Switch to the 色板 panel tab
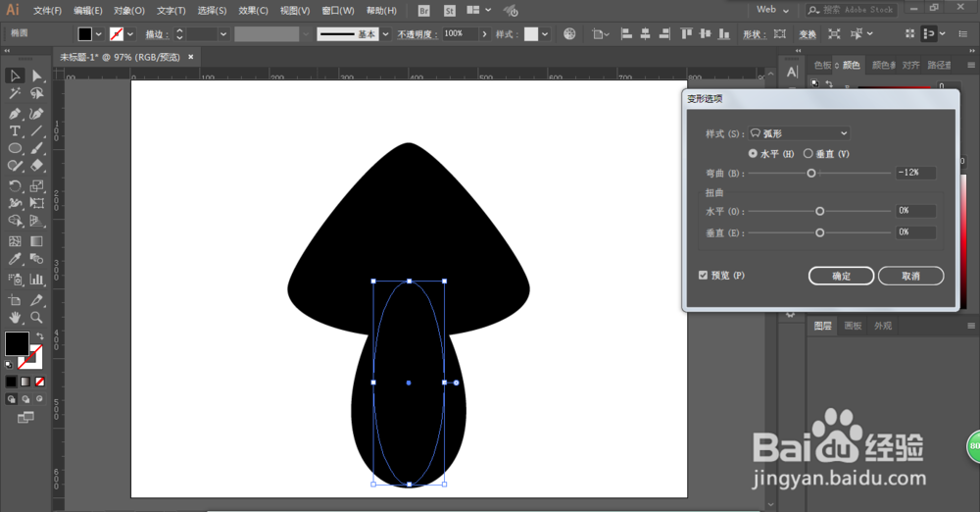Image resolution: width=980 pixels, height=512 pixels. pyautogui.click(x=822, y=65)
